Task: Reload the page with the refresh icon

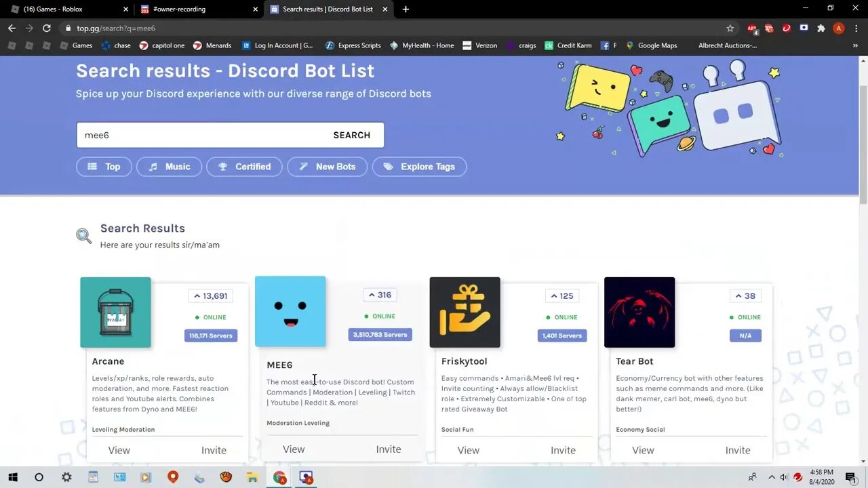Action: pyautogui.click(x=47, y=28)
